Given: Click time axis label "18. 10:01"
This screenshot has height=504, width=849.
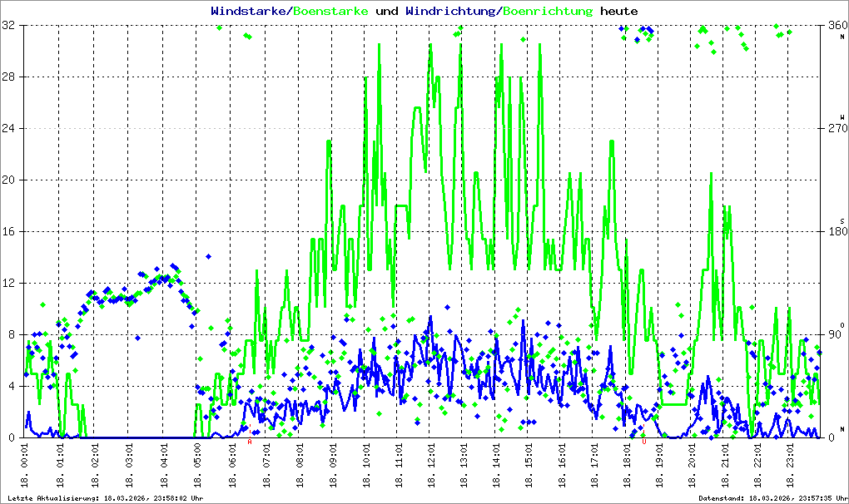Looking at the screenshot, I should (x=366, y=465).
